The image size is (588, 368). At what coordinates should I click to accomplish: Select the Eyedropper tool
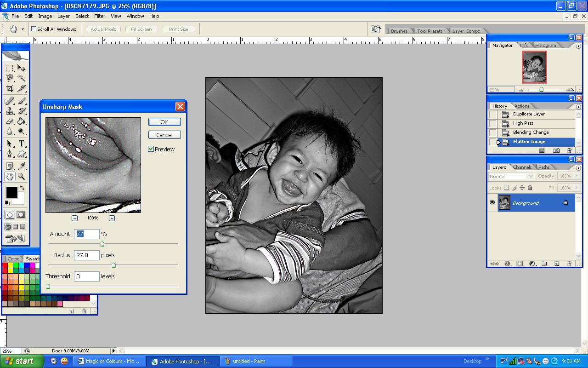(21, 166)
